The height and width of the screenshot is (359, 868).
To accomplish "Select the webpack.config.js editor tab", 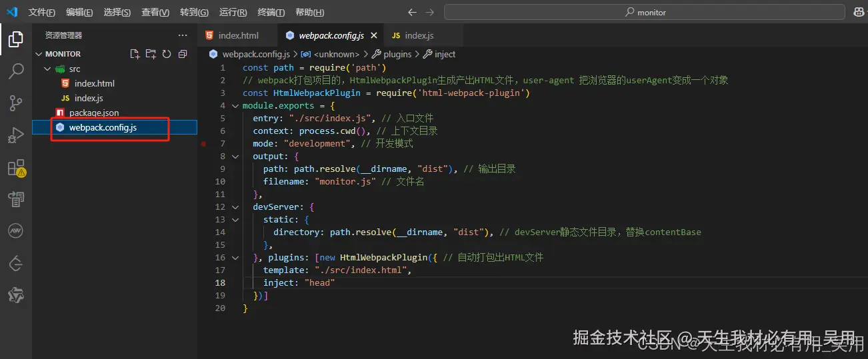I will 331,35.
